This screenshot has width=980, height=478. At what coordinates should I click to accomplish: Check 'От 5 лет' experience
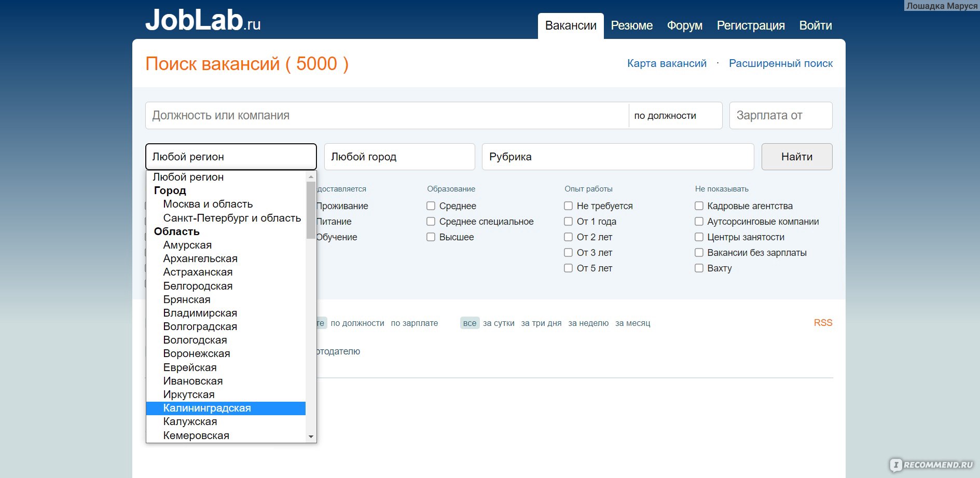569,268
